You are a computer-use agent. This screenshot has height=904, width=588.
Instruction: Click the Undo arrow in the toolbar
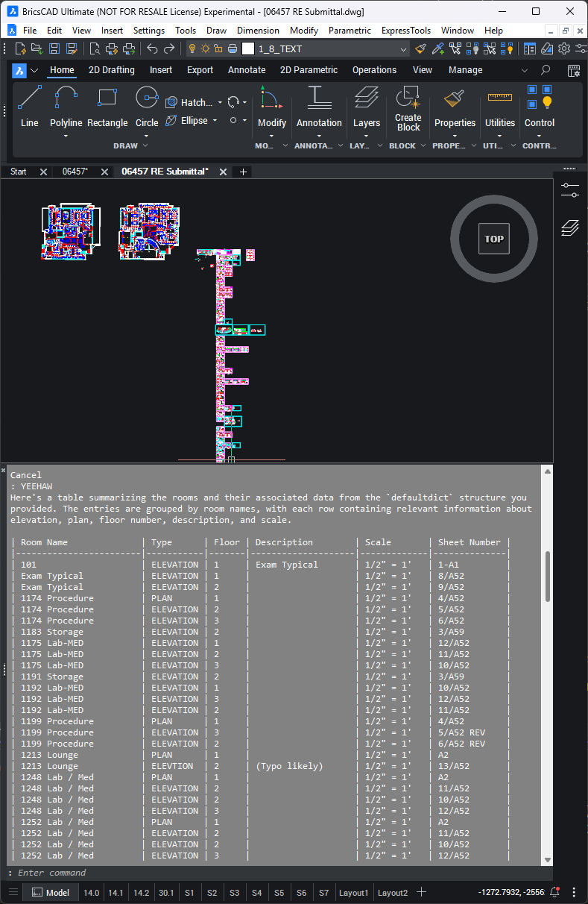[x=152, y=49]
